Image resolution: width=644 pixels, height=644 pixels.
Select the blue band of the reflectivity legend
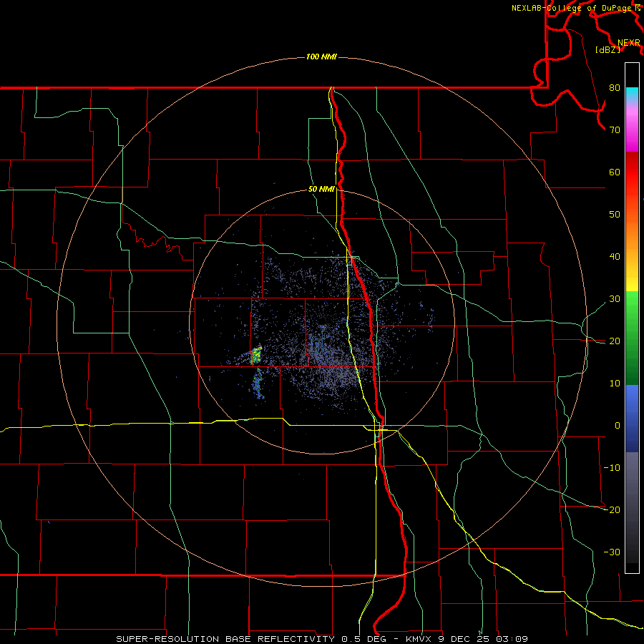click(632, 419)
